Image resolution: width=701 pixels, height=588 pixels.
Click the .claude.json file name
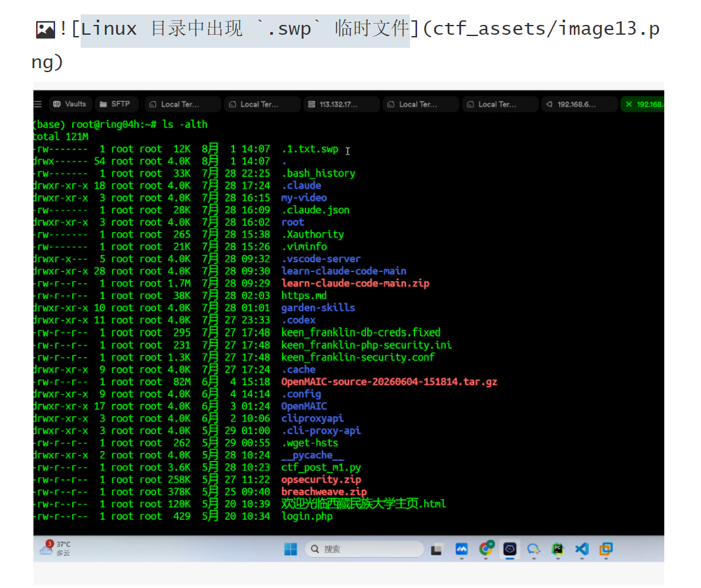click(x=315, y=210)
